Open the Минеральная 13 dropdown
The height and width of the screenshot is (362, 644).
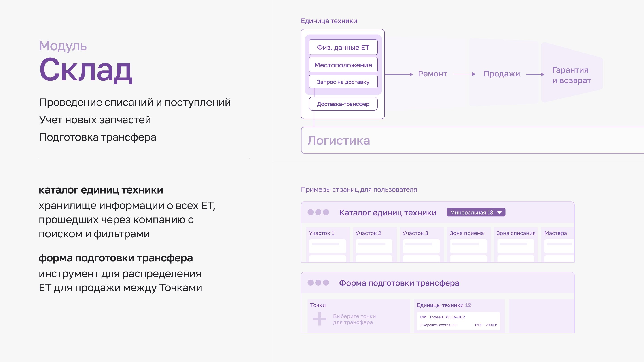472,212
